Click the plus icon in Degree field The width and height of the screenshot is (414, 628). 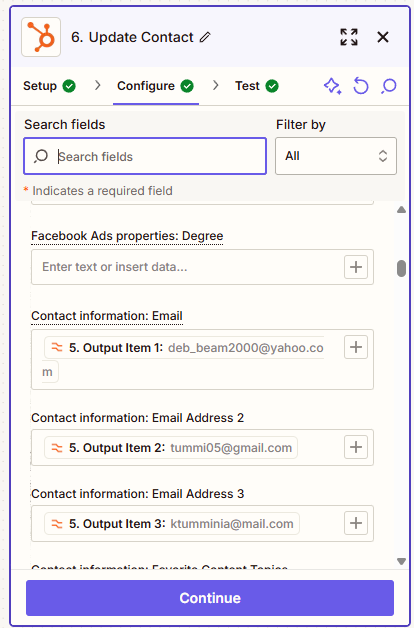(356, 267)
